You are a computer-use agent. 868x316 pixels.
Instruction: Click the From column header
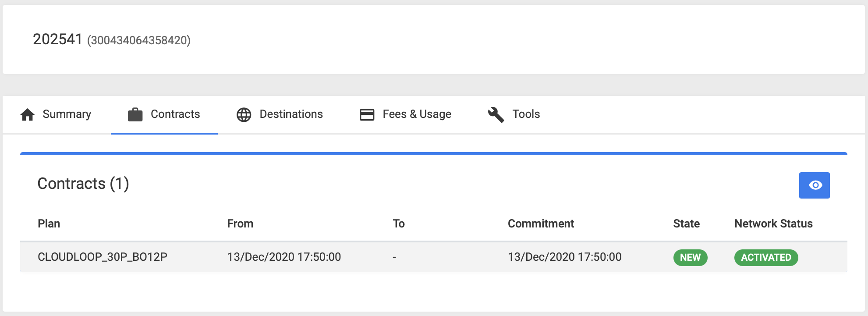point(240,224)
